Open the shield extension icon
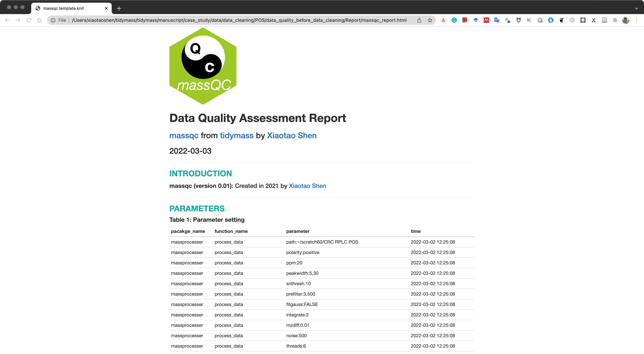The height and width of the screenshot is (354, 644). (x=519, y=20)
